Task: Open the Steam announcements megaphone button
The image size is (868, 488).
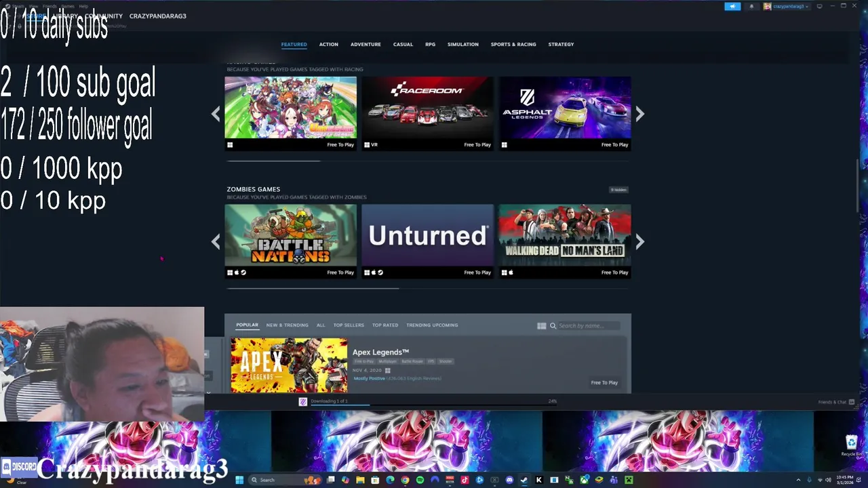Action: click(x=732, y=6)
